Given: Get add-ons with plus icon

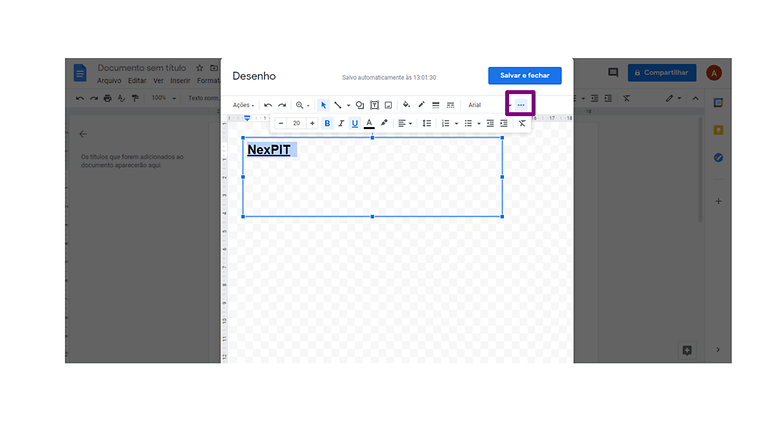Looking at the screenshot, I should [718, 202].
